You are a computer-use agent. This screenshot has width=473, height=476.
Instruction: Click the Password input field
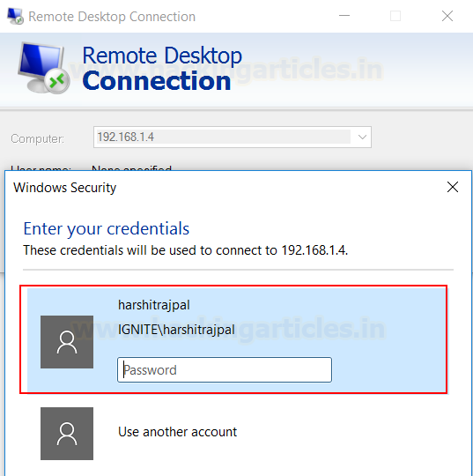[225, 369]
